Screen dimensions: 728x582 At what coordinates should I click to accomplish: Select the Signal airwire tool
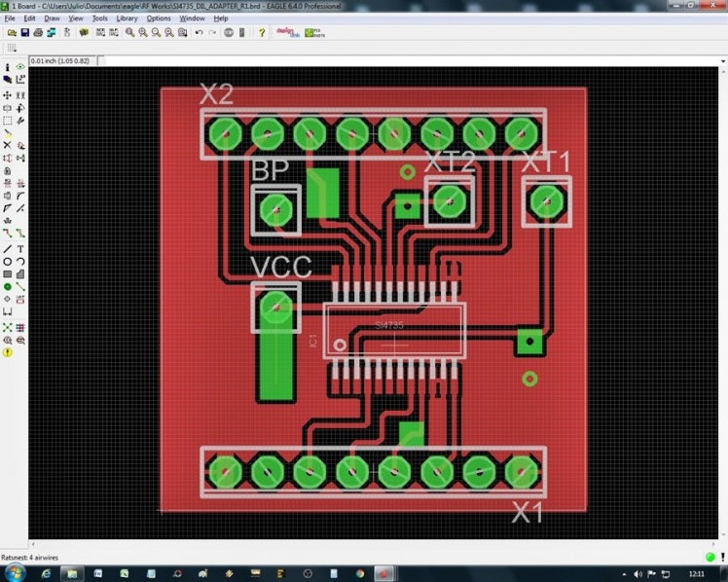[20, 287]
